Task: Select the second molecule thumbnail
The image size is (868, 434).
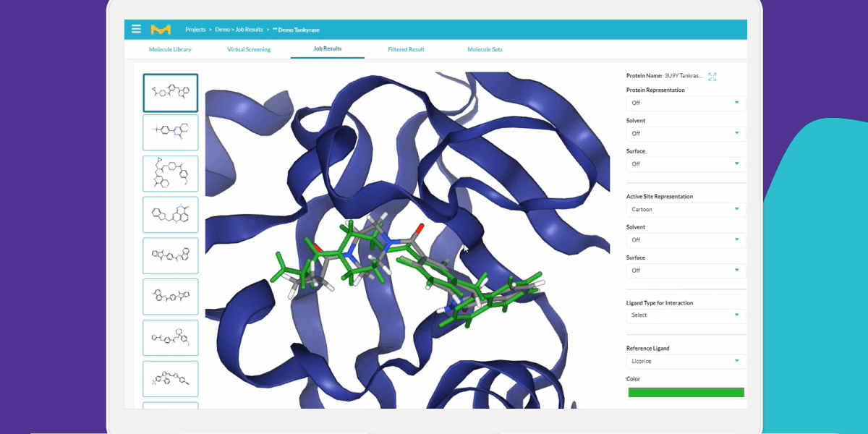Action: pyautogui.click(x=170, y=132)
